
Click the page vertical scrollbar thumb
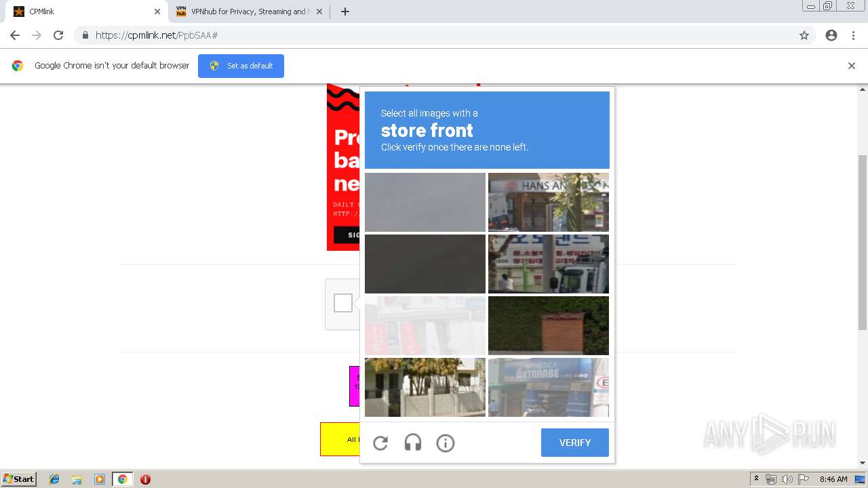tap(863, 243)
